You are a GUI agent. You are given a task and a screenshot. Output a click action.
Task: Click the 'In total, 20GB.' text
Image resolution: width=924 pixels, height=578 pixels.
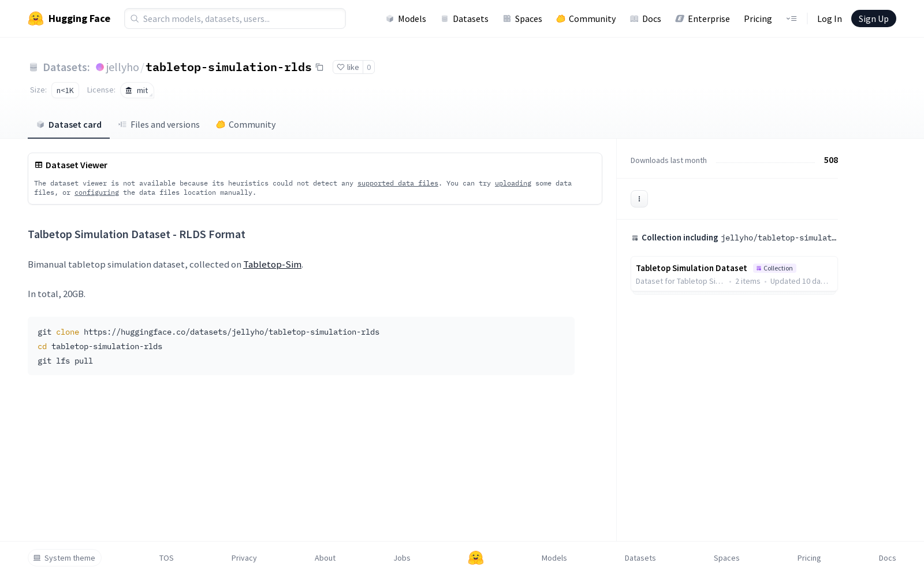click(57, 294)
